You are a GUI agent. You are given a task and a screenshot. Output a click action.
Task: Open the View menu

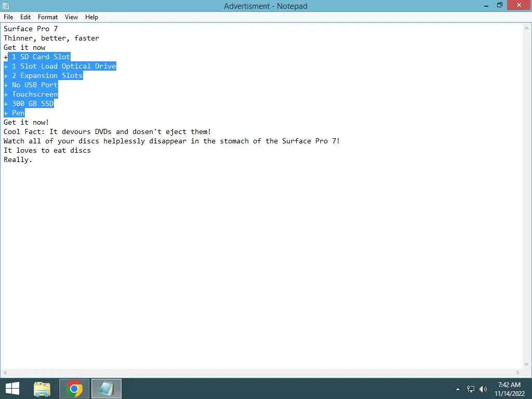[x=71, y=17]
